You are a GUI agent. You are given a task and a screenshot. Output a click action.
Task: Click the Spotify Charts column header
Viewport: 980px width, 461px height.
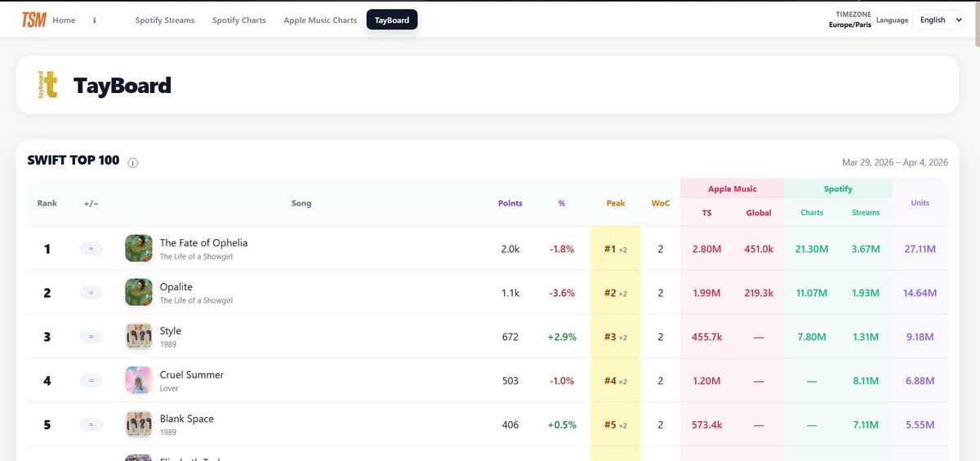click(x=812, y=212)
